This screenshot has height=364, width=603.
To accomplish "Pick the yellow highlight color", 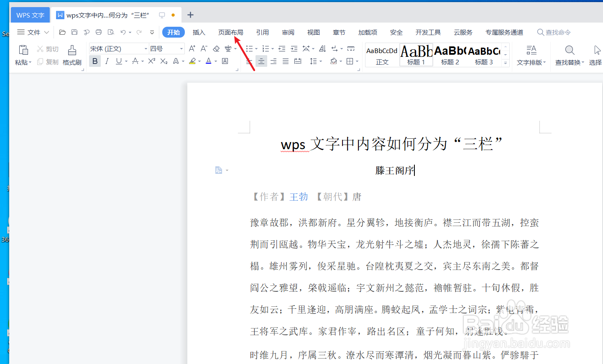I will click(192, 61).
